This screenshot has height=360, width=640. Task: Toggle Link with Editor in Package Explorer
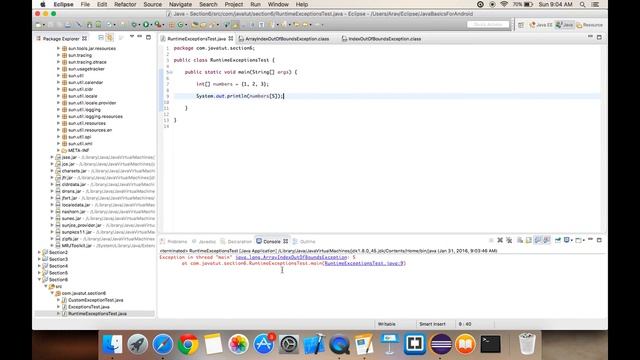pos(109,38)
